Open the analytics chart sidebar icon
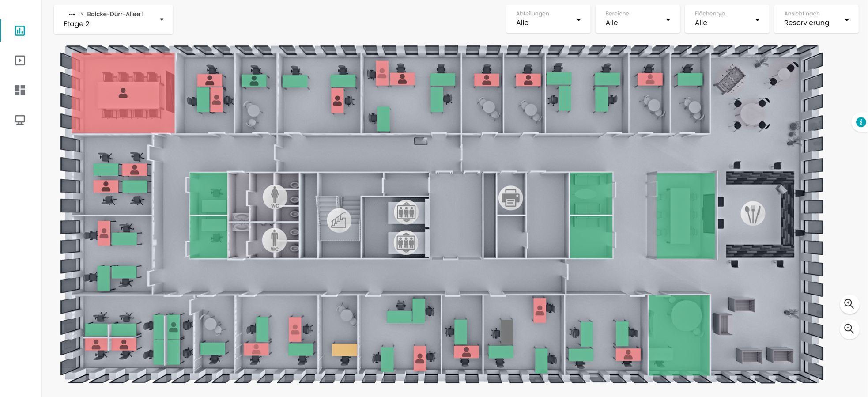Image resolution: width=868 pixels, height=397 pixels. pyautogui.click(x=20, y=31)
